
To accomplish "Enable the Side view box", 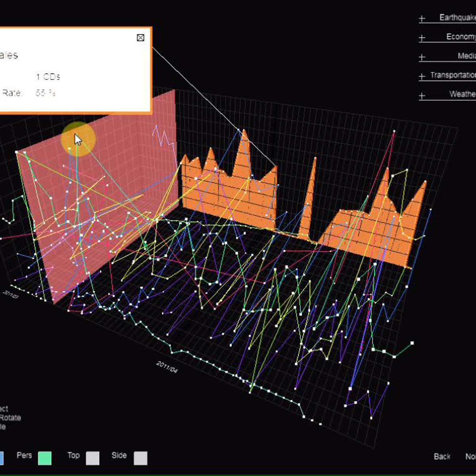I will 140,458.
